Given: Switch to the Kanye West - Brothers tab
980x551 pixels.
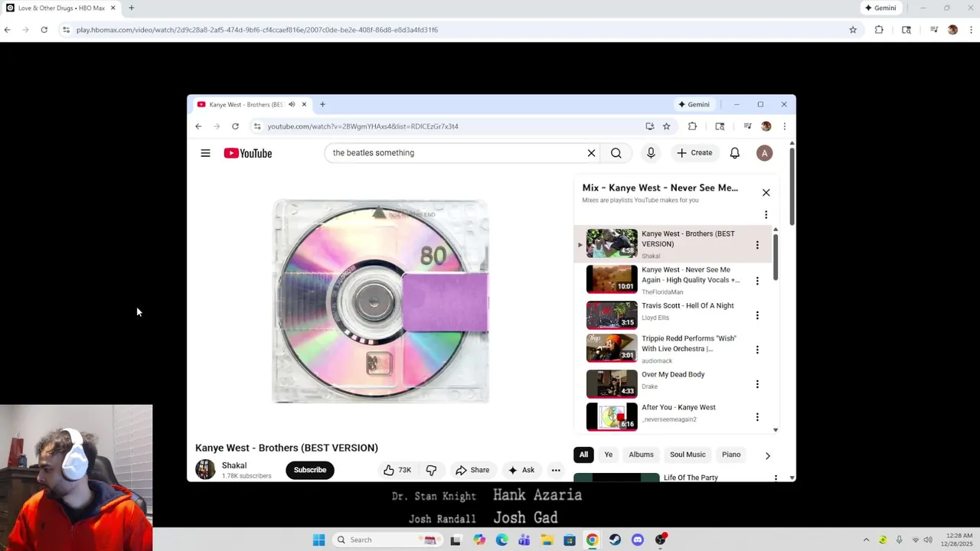Looking at the screenshot, I should point(245,104).
